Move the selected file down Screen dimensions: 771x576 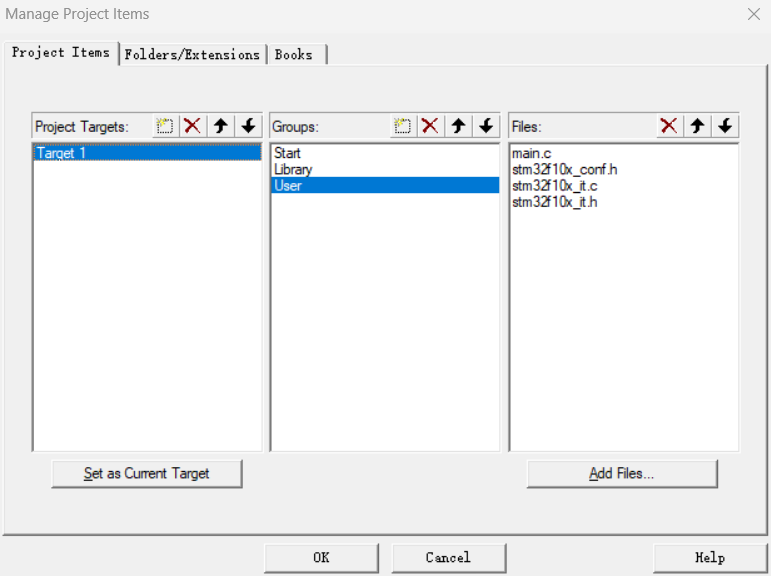(x=725, y=126)
